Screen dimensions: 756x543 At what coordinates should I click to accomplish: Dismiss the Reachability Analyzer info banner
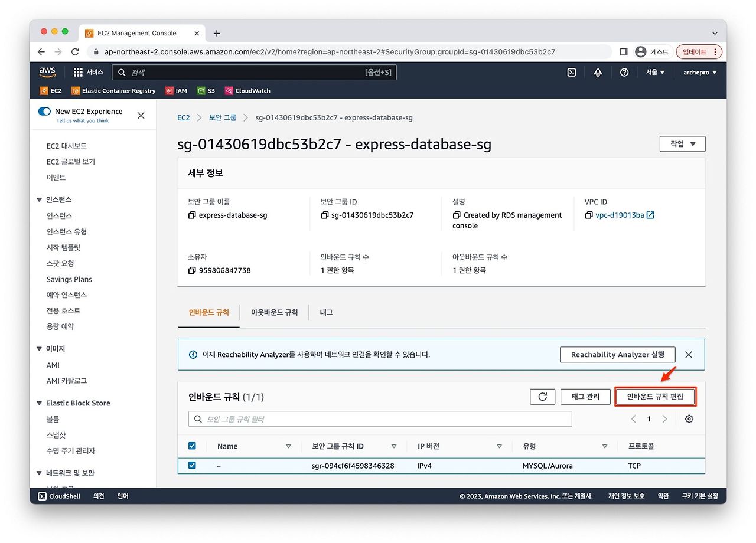(689, 355)
